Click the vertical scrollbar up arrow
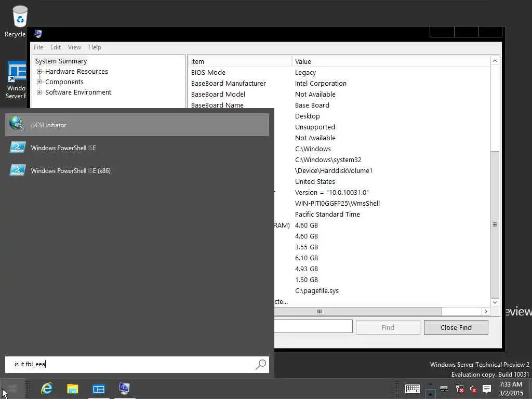 click(x=495, y=61)
